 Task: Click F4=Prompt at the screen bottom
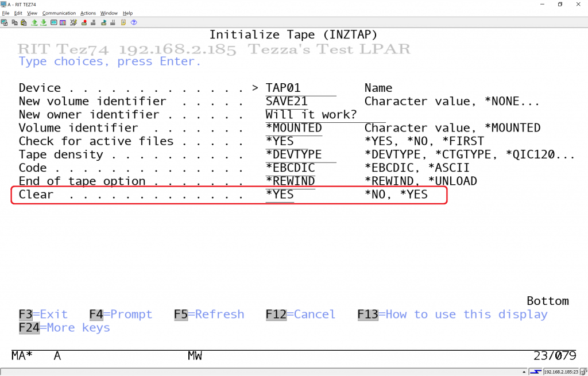tap(121, 315)
